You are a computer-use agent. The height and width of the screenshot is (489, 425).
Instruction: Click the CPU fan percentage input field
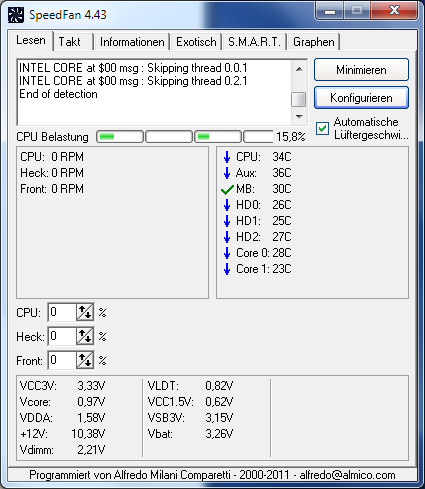[x=62, y=312]
